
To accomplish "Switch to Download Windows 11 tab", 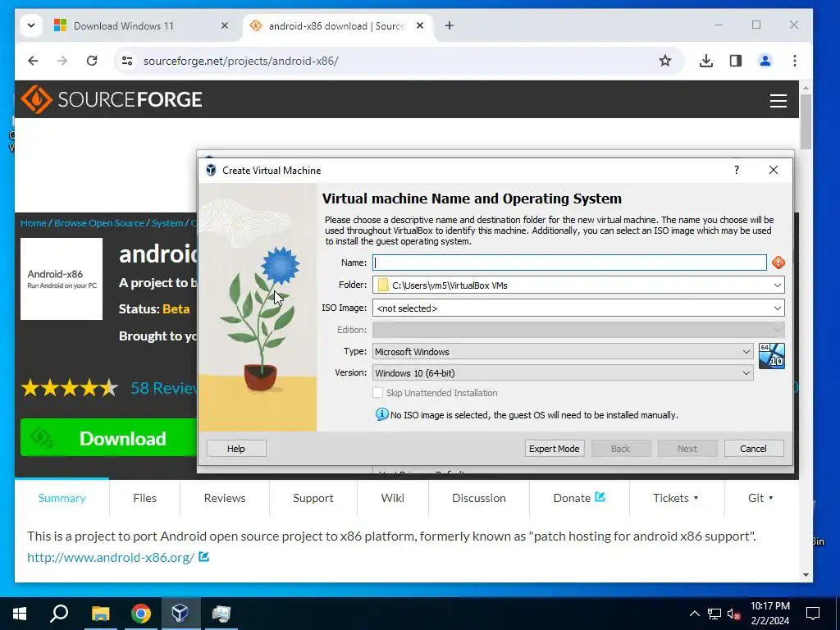I will tap(141, 25).
